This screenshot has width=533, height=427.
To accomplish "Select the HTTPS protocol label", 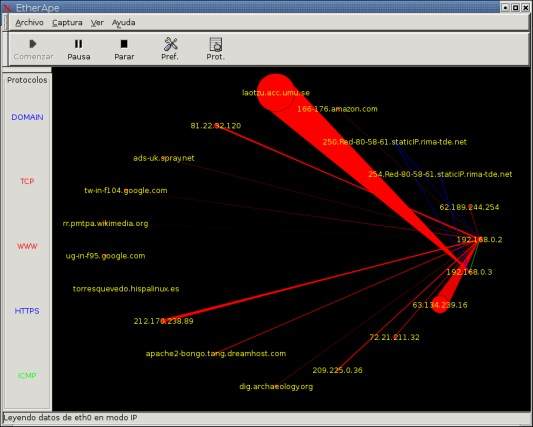I will [27, 311].
